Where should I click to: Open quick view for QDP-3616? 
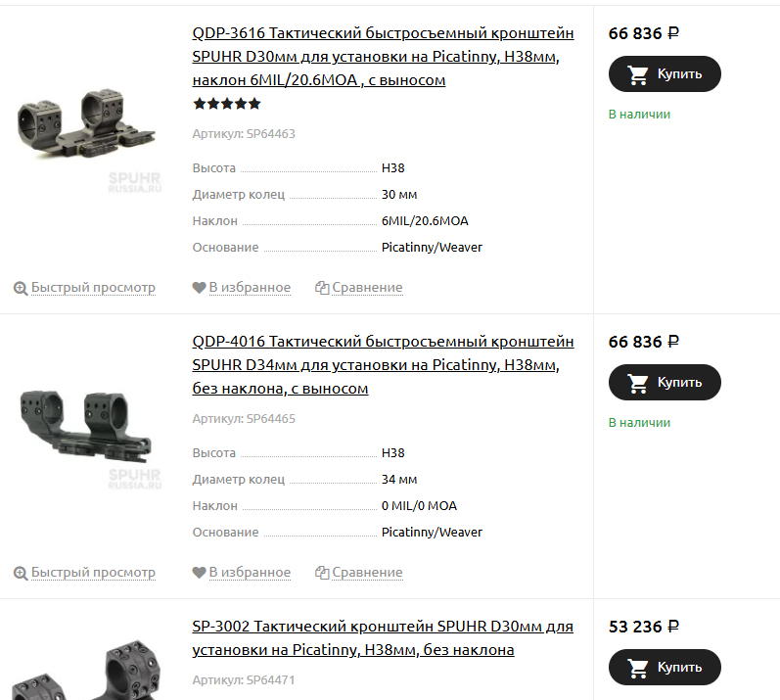click(x=93, y=288)
